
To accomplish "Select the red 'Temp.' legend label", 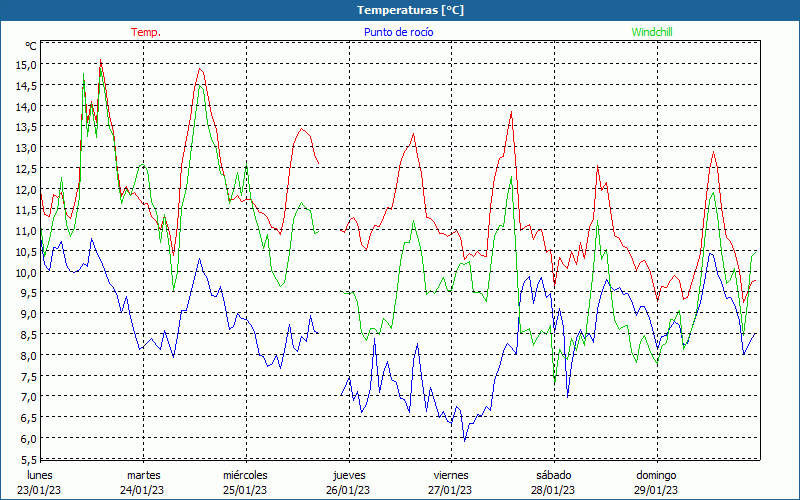I will (x=146, y=32).
